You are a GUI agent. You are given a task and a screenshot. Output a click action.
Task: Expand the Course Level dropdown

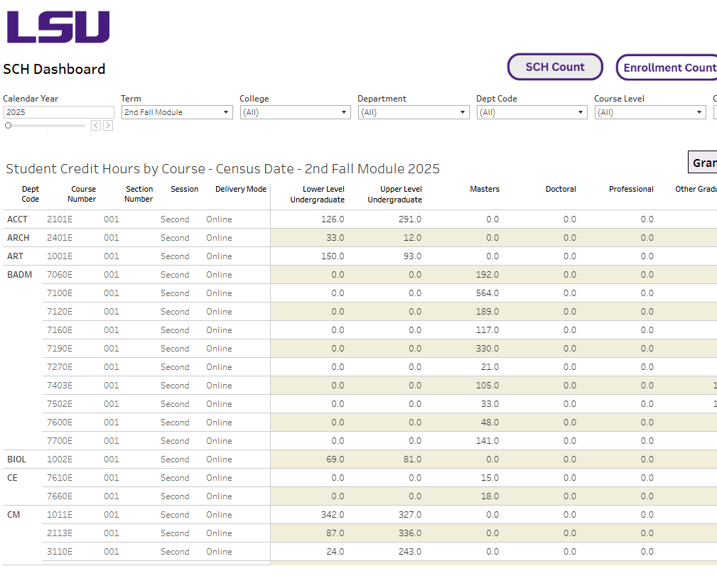(649, 112)
